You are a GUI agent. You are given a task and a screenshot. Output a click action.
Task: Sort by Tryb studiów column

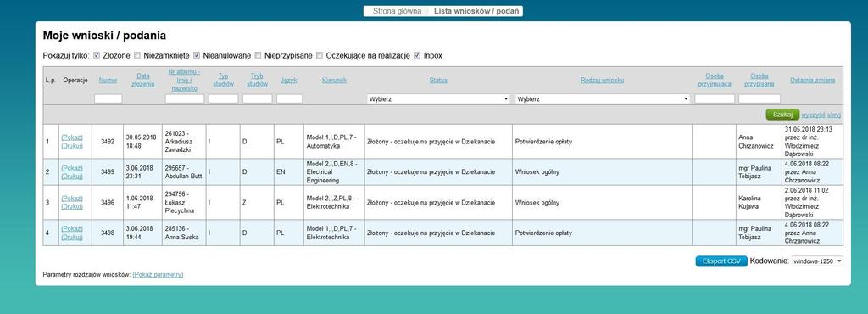pyautogui.click(x=257, y=81)
